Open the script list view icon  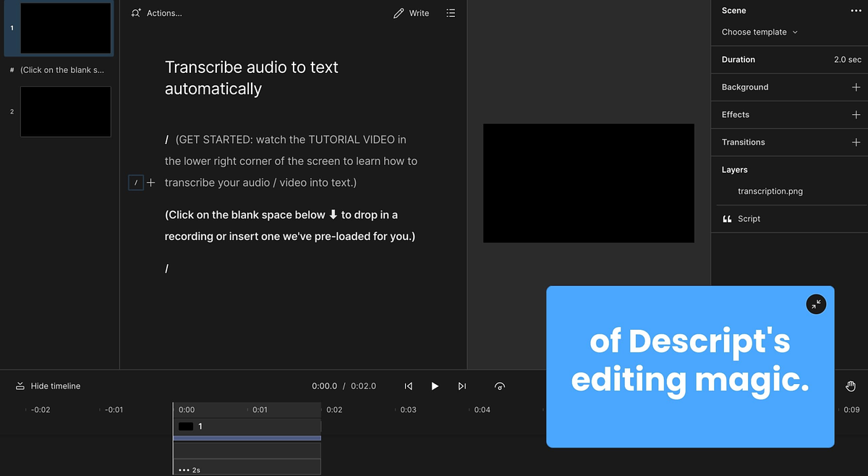(451, 13)
